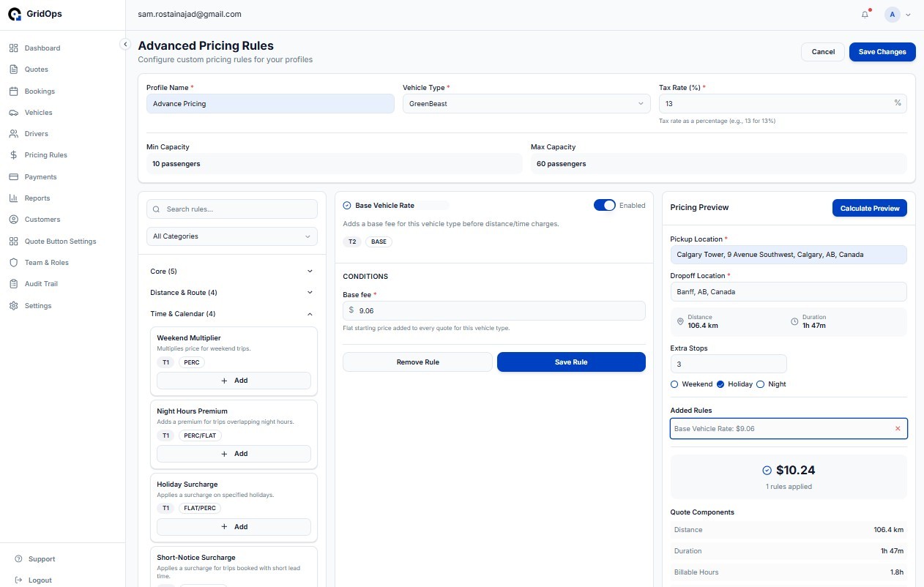Screen dimensions: 924x587
Task: Click the $10.24 total price
Action: [x=795, y=471]
